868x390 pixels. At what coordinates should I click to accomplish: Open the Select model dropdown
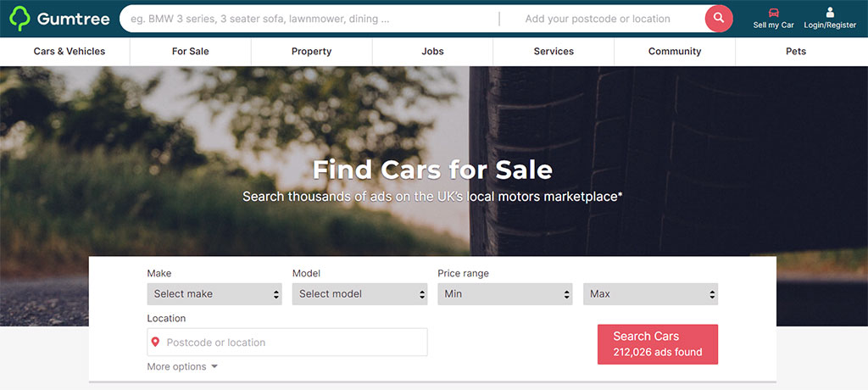point(359,294)
